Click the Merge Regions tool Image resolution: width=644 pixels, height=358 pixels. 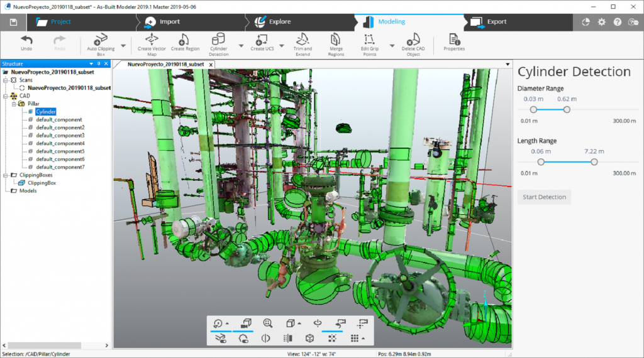click(x=336, y=45)
